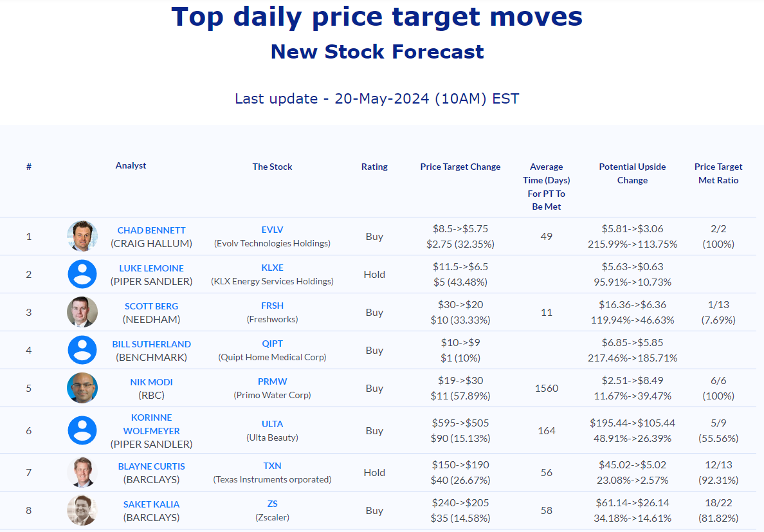764x532 pixels.
Task: Click the $8.5->$5.75 price target change
Action: click(x=460, y=229)
